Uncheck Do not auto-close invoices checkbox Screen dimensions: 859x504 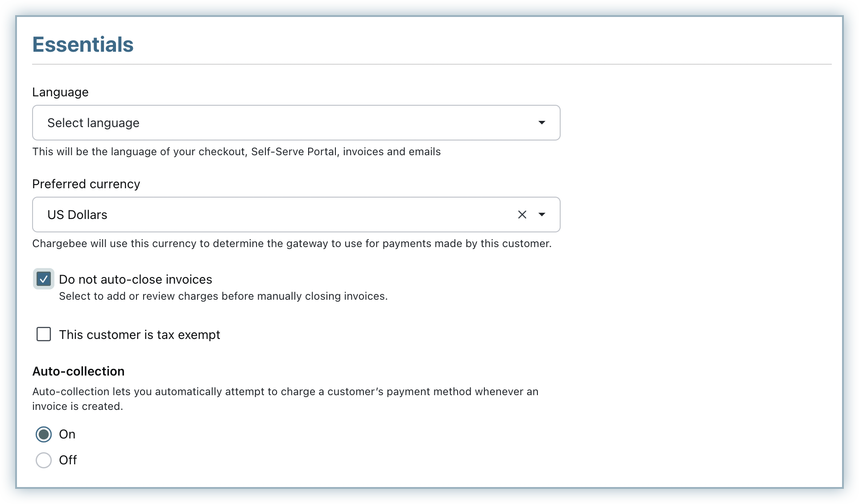tap(44, 279)
